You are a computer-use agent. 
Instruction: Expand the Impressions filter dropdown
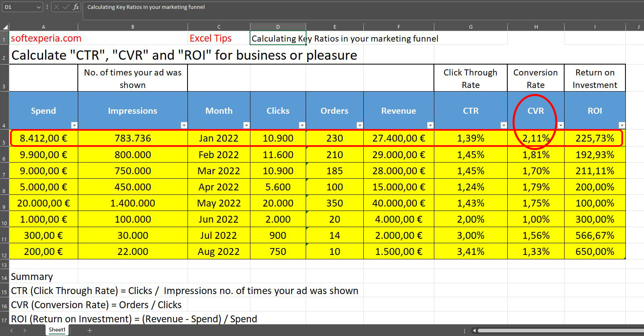click(184, 125)
